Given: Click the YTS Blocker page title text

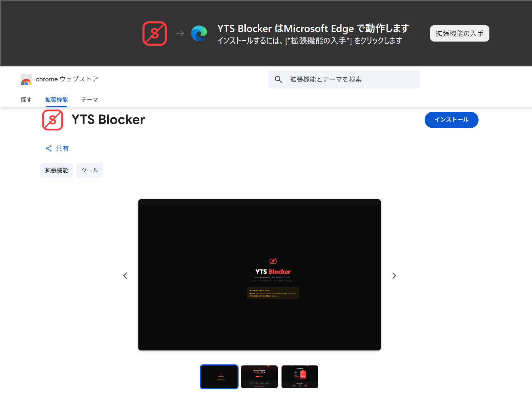Looking at the screenshot, I should coord(108,120).
